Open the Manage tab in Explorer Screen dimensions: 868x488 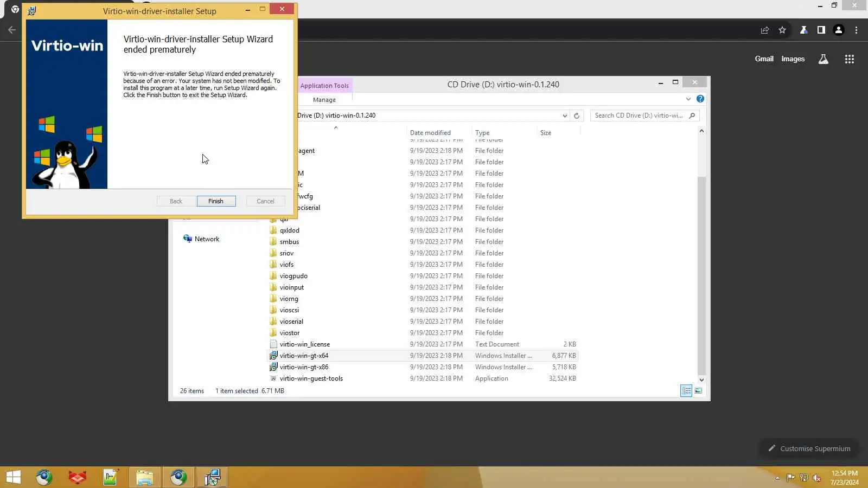click(x=324, y=100)
